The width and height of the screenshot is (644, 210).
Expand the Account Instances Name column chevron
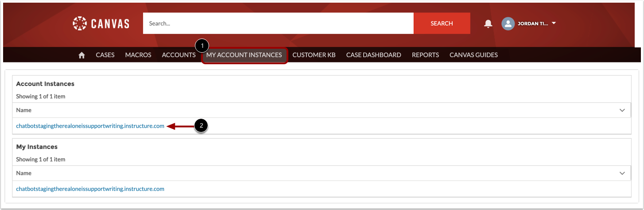pyautogui.click(x=622, y=110)
